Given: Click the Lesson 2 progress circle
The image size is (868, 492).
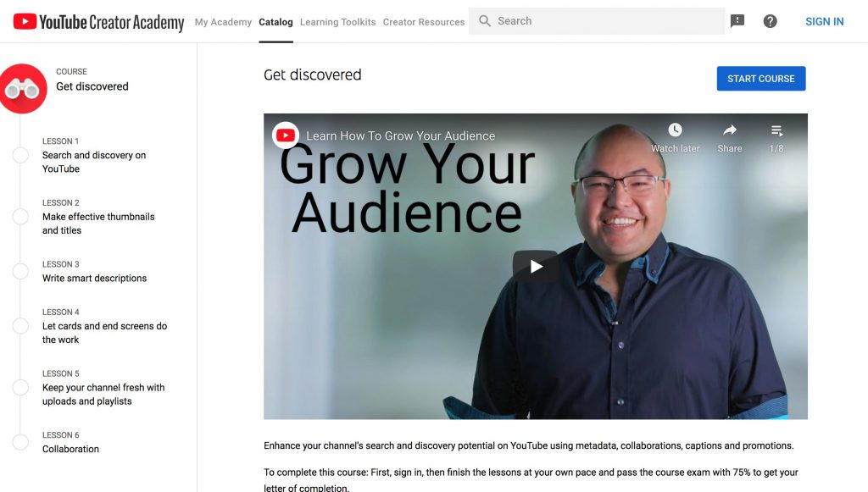Looking at the screenshot, I should coord(20,217).
